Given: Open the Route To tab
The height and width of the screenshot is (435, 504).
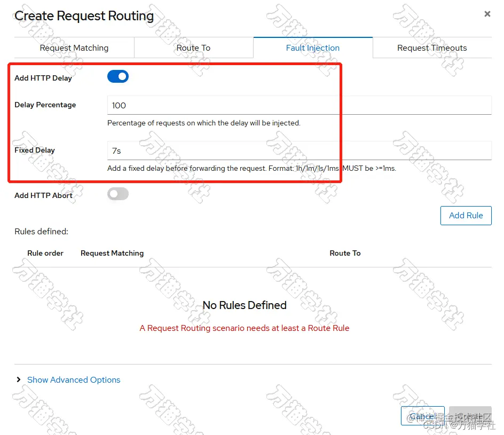Looking at the screenshot, I should [193, 48].
